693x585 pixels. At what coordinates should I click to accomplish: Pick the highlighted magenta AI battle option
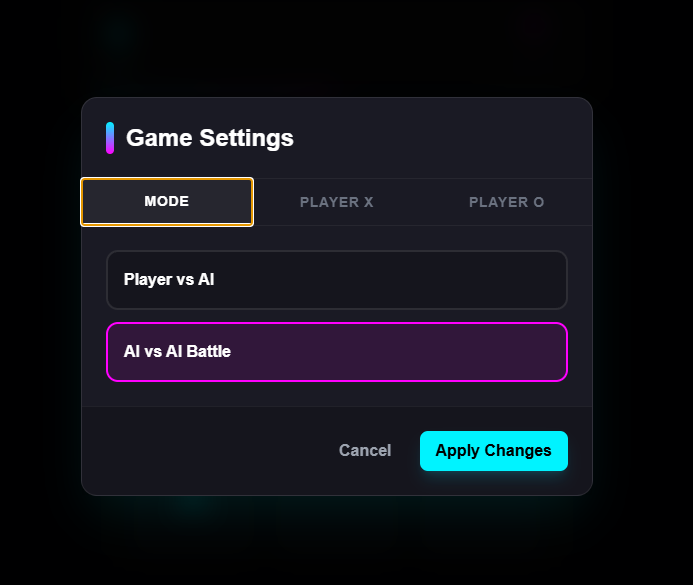click(x=337, y=352)
